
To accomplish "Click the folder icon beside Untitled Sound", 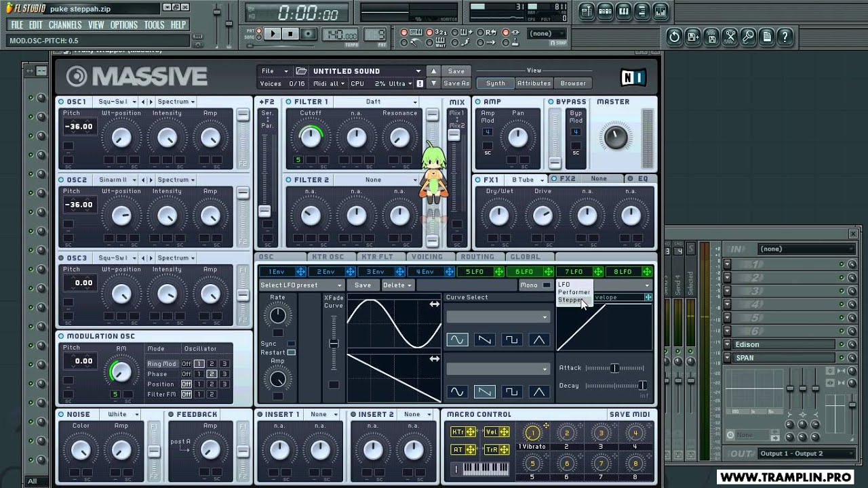I will click(x=301, y=71).
